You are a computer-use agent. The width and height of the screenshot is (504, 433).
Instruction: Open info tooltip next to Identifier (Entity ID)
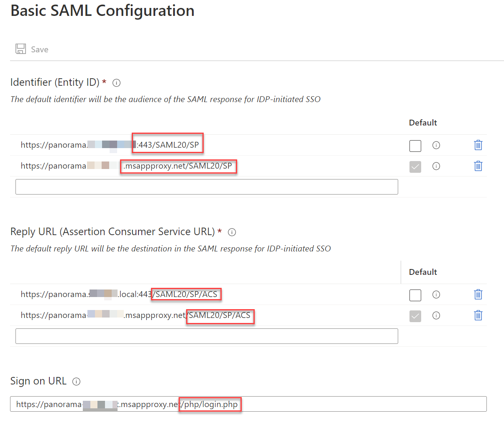(117, 83)
